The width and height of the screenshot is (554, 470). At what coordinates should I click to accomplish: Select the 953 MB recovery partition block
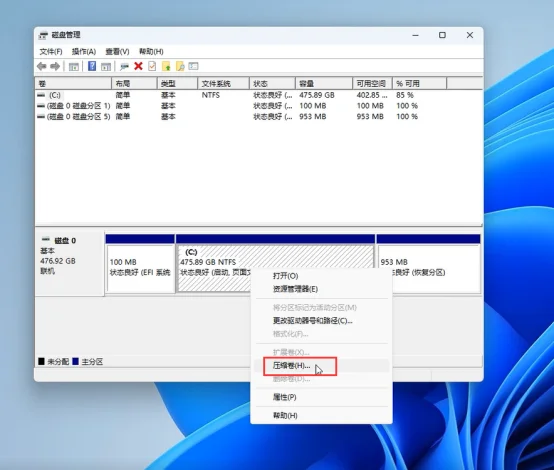[429, 263]
